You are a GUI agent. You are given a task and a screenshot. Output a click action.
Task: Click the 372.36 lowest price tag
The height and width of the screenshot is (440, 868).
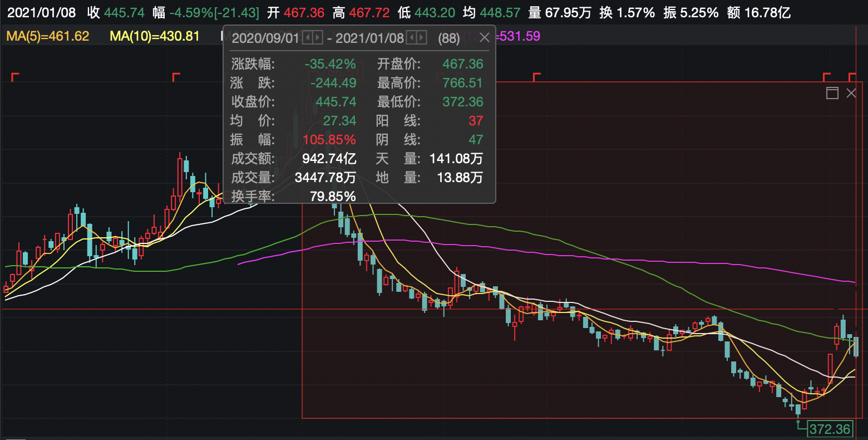(830, 429)
